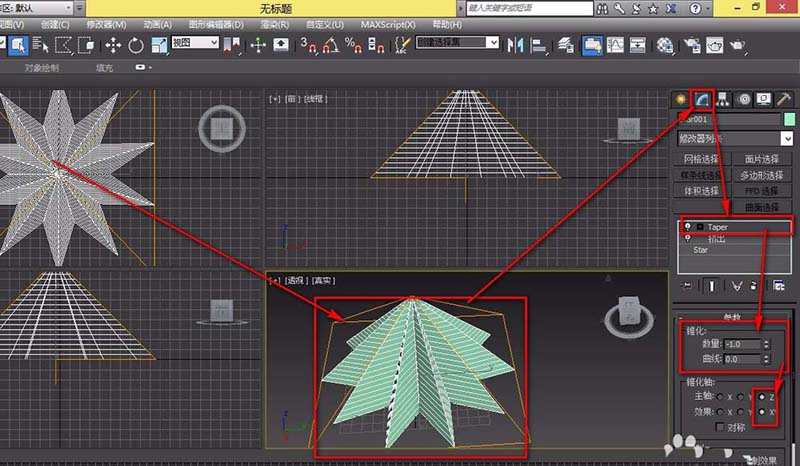The image size is (800, 466).
Task: Toggle window/crossing selection mode icon
Action: [86, 45]
